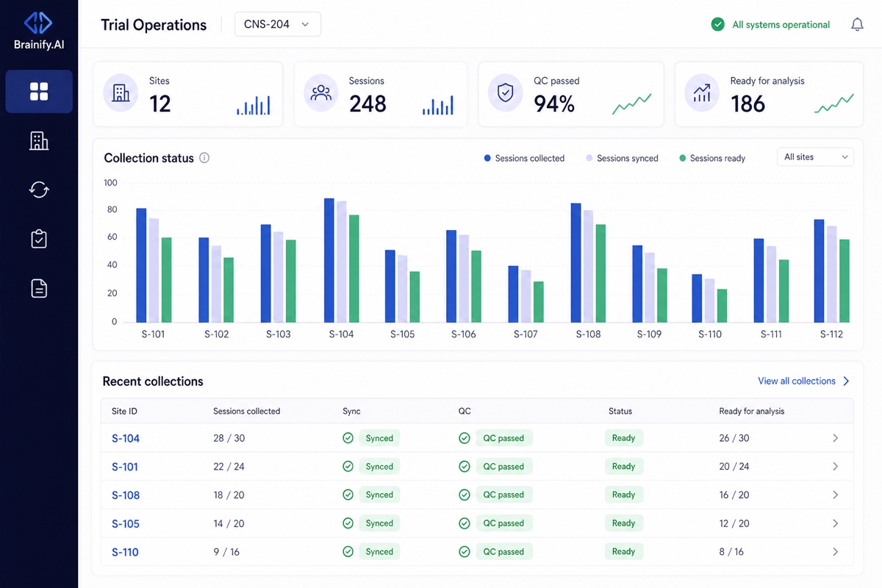Open the notifications bell
Image resolution: width=882 pixels, height=588 pixels.
point(857,25)
